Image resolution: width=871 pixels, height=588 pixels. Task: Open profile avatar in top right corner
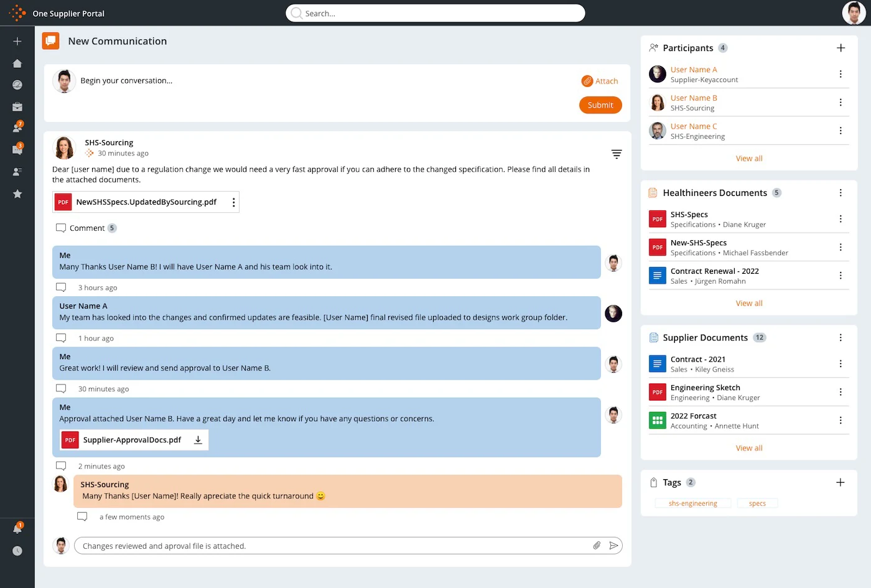click(x=854, y=13)
